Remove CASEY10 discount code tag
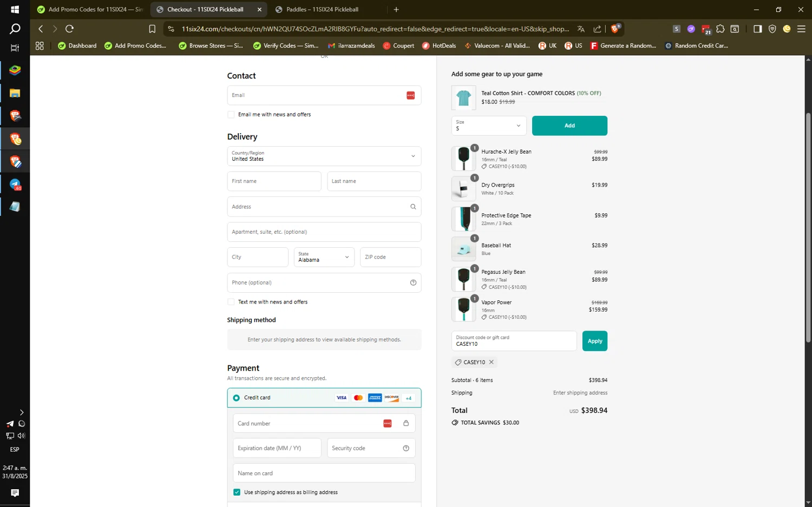This screenshot has width=812, height=507. point(492,362)
